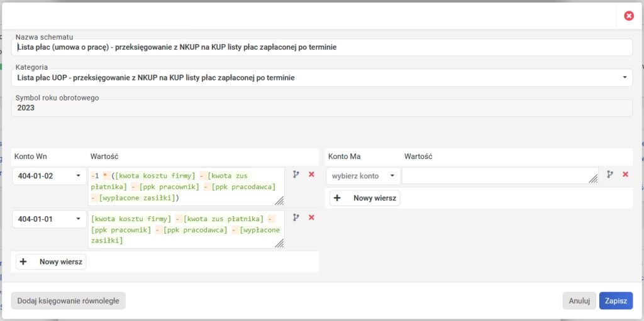
Task: Click the Nazwa schematu text field
Action: [x=321, y=47]
